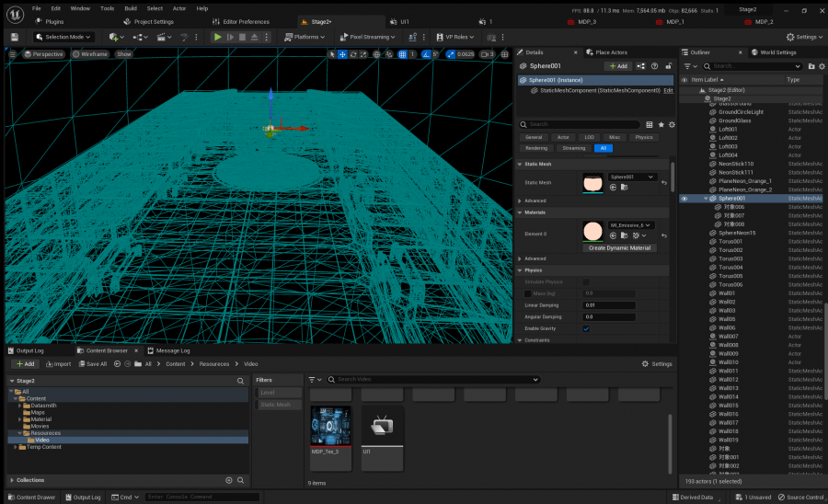Toggle the Enable Gravity checkbox

(x=586, y=328)
